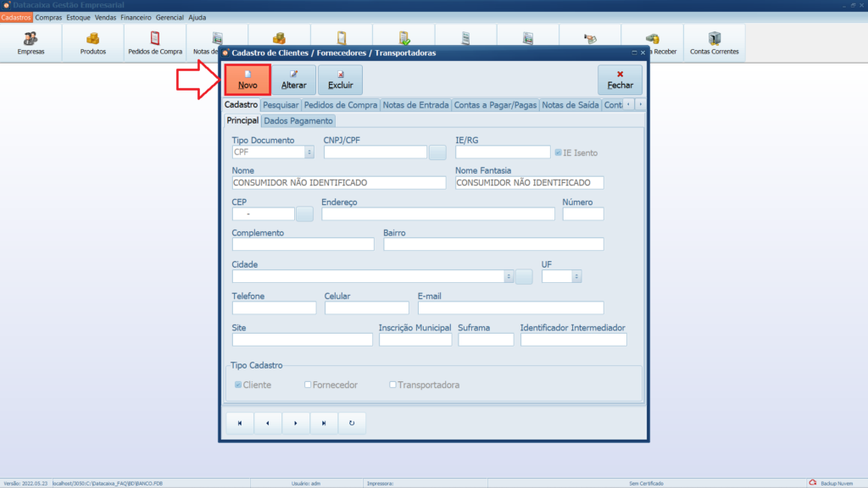Switch to the Pedidos de Compra tab

[x=341, y=105]
